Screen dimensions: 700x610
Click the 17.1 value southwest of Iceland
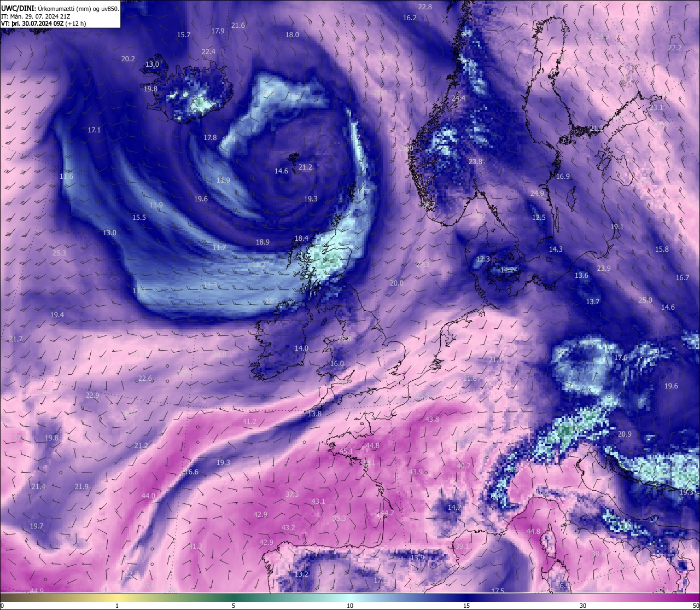coord(94,130)
